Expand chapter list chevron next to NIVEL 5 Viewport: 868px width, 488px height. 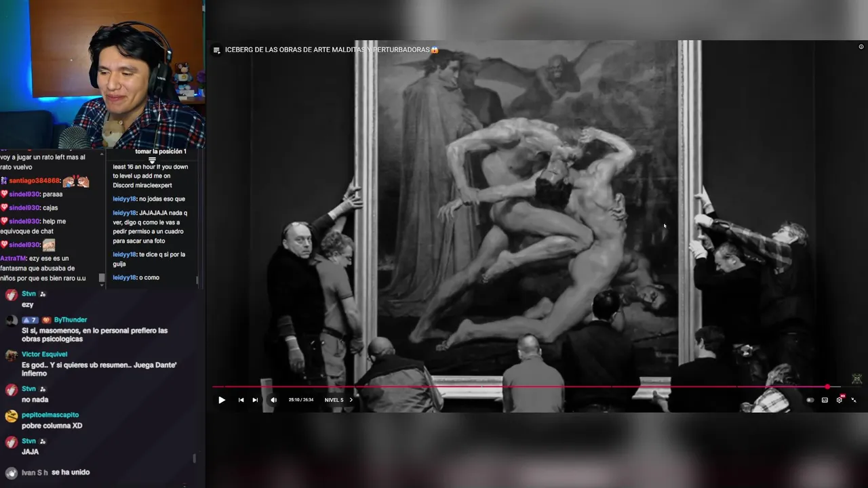(x=351, y=400)
